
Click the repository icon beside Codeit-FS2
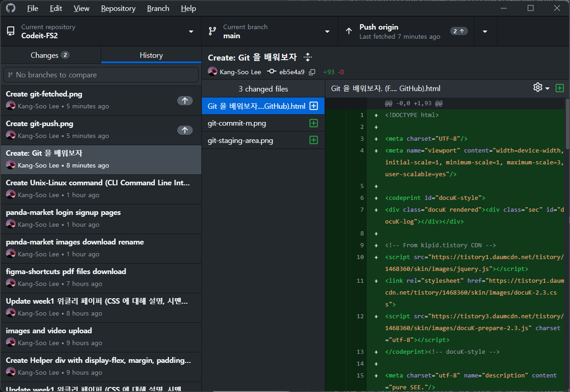(x=10, y=31)
